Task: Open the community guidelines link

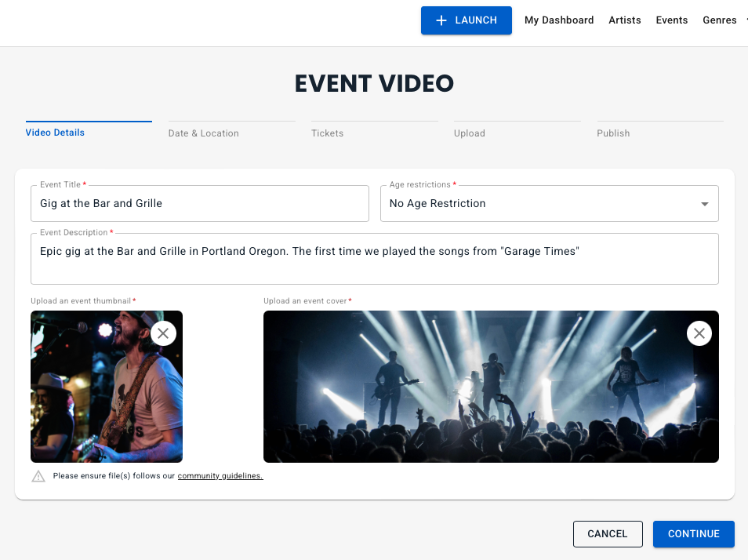Action: coord(220,475)
